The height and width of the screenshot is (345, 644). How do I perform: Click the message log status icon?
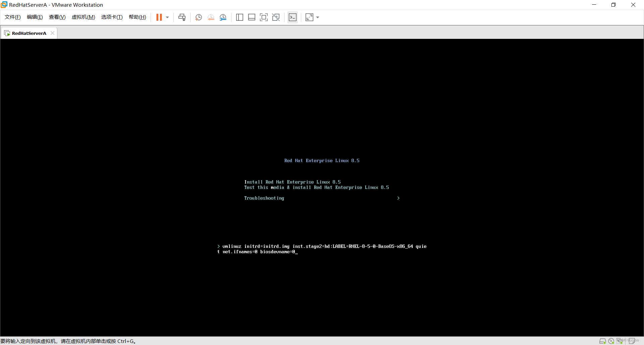pos(632,341)
